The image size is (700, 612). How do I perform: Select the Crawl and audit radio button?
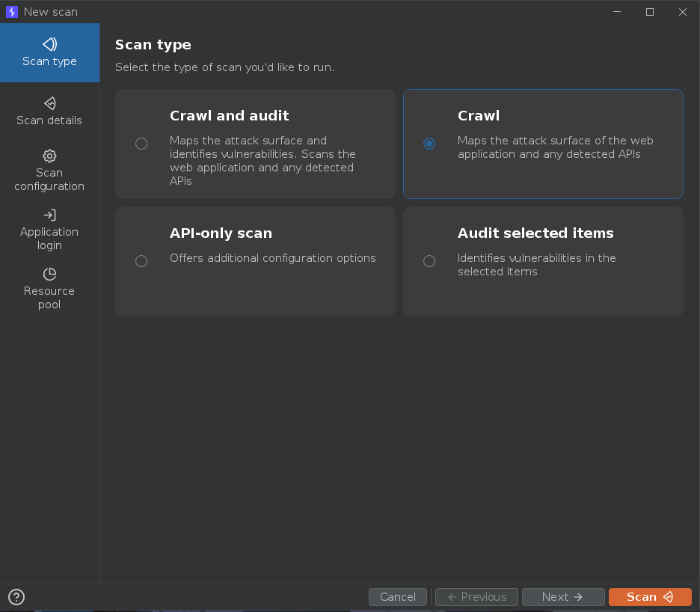pos(141,144)
